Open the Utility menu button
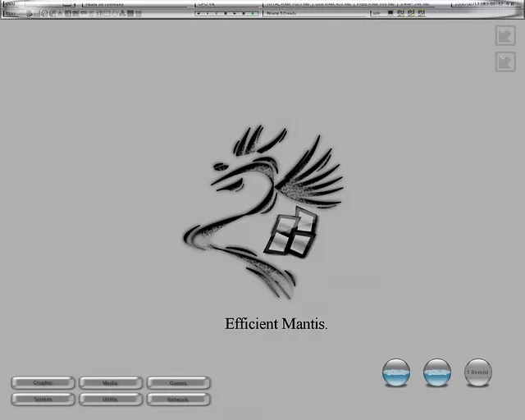Screen dimensions: 525x420 (111, 399)
